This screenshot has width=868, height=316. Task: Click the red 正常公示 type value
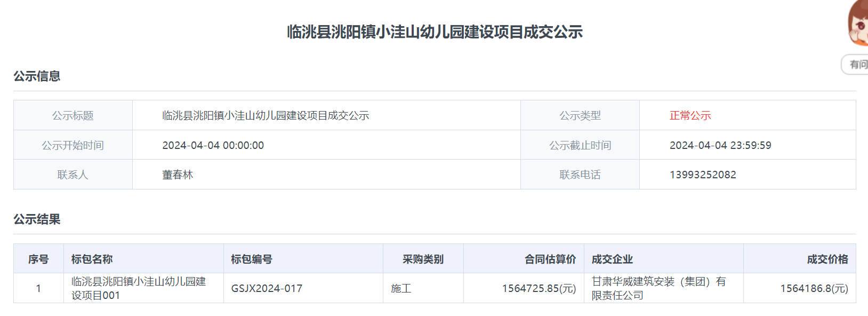pos(690,115)
